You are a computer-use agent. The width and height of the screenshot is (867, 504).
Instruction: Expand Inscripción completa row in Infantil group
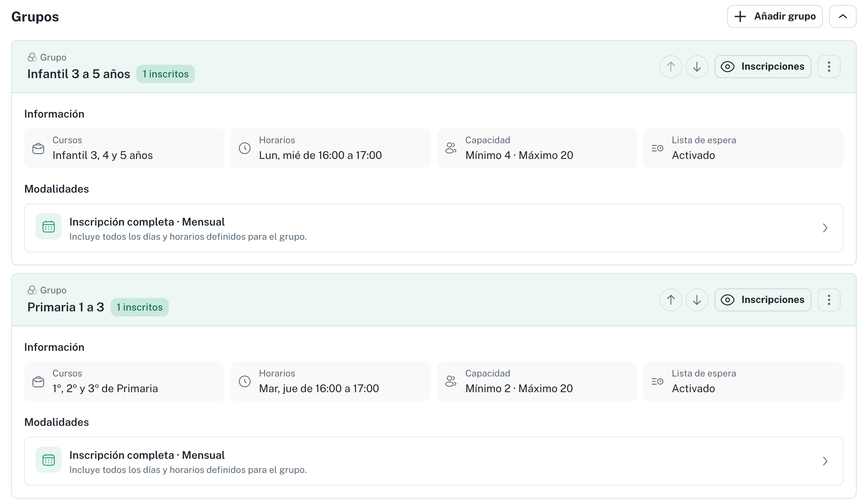pos(434,228)
